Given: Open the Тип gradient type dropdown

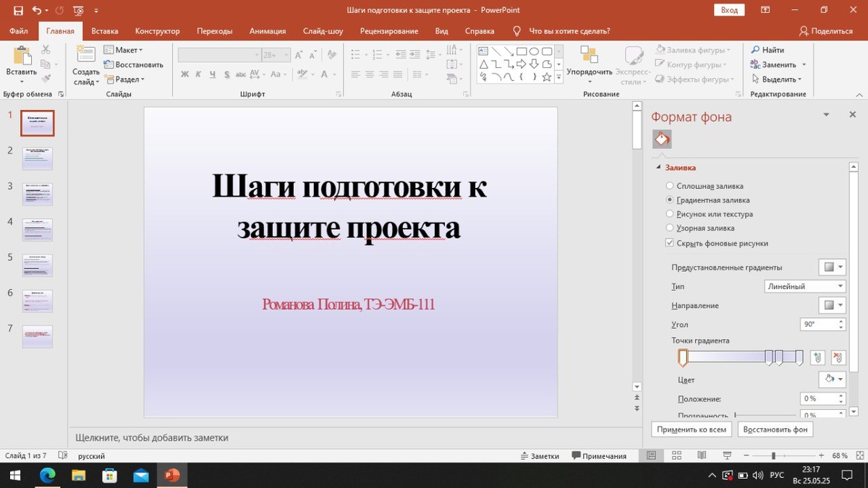Looking at the screenshot, I should point(805,286).
